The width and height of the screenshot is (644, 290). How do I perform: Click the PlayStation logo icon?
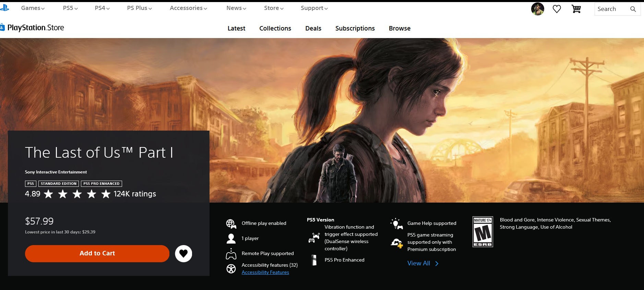tap(4, 8)
